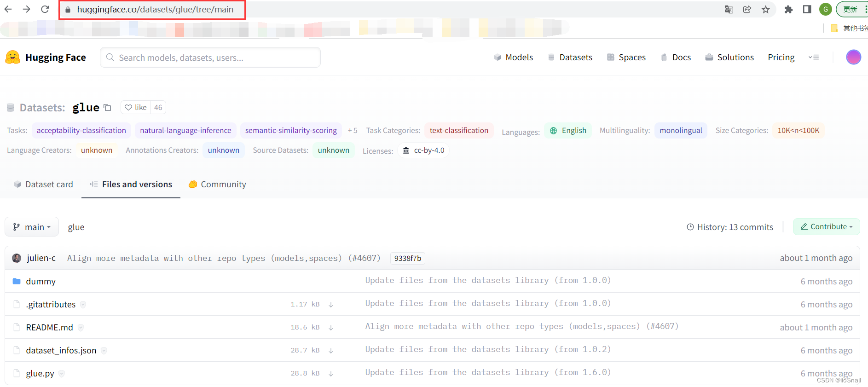The width and height of the screenshot is (868, 387).
Task: Open the README.md file
Action: [49, 327]
